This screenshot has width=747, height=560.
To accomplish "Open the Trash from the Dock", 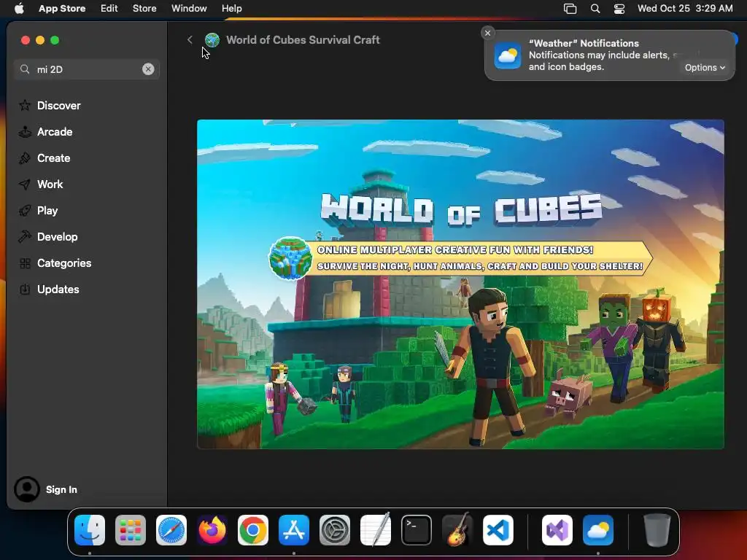I will coord(657,530).
